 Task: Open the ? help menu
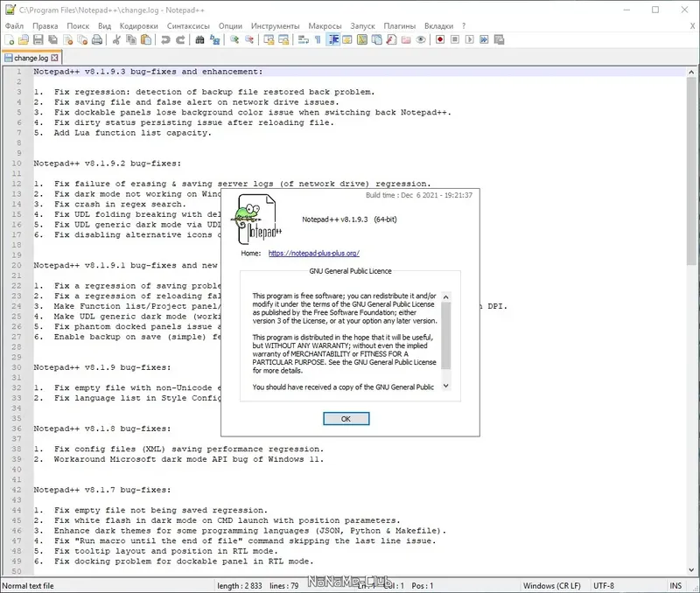pyautogui.click(x=464, y=26)
